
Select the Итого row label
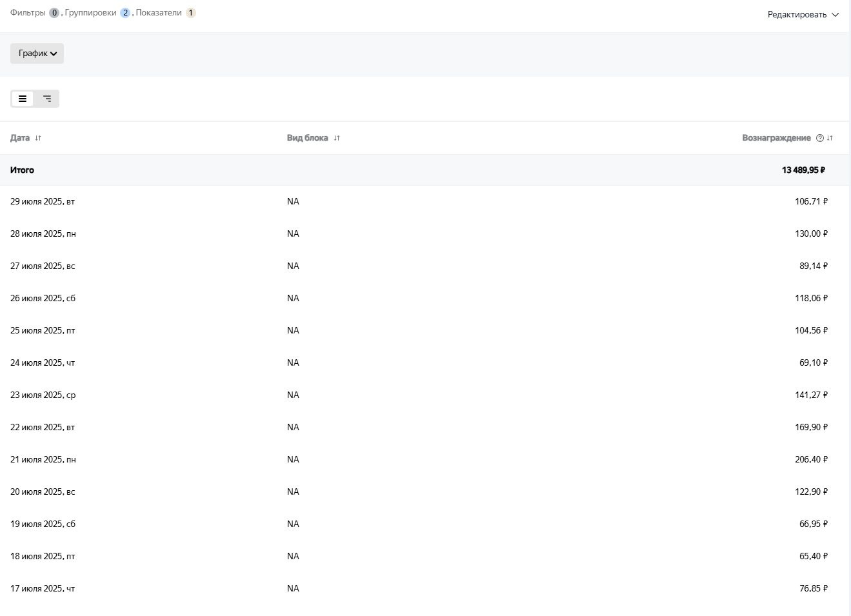pyautogui.click(x=22, y=170)
